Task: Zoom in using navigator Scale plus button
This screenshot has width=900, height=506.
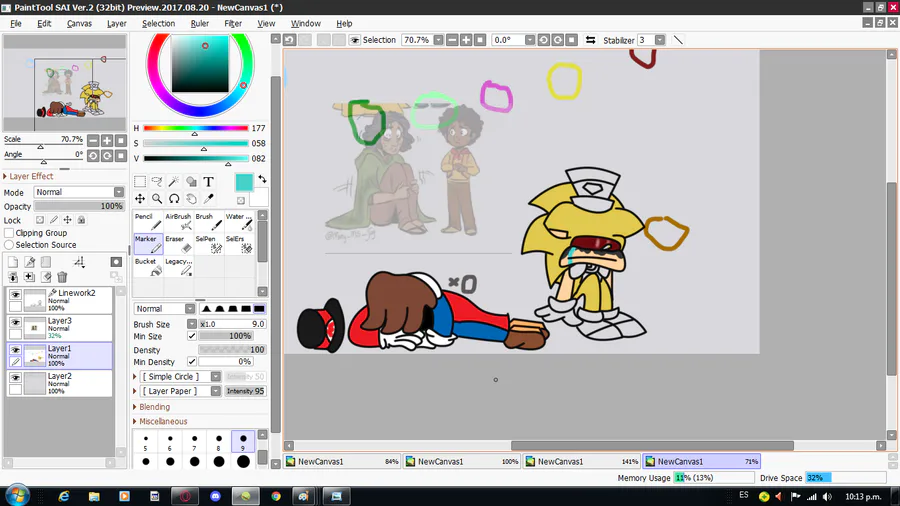Action: 107,141
